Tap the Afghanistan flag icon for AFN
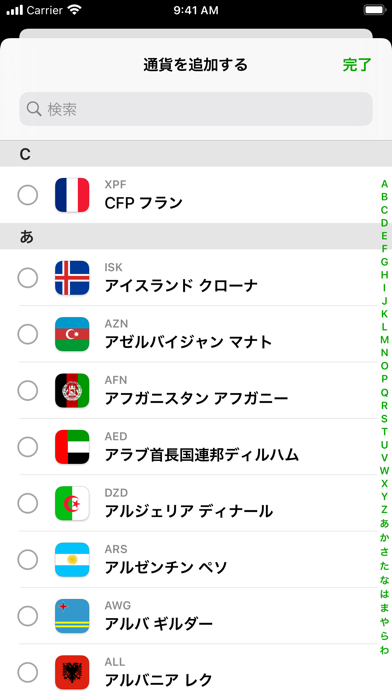392x696 pixels. tap(72, 390)
